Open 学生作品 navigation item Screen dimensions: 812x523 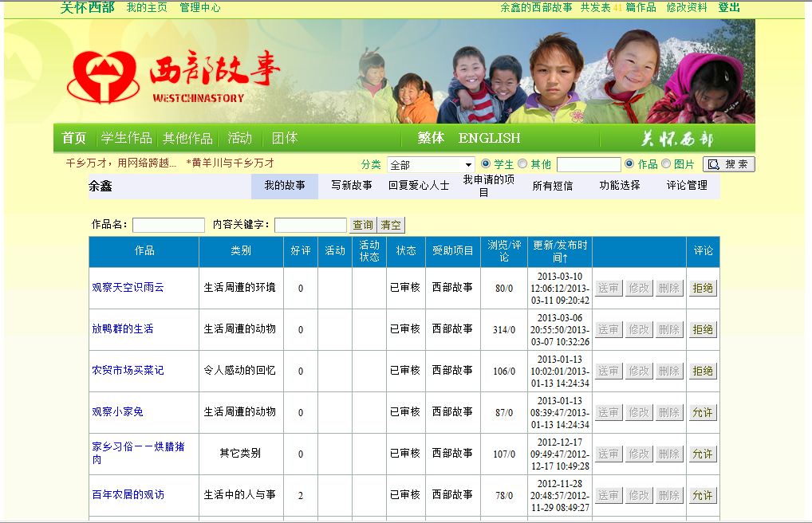pos(126,138)
